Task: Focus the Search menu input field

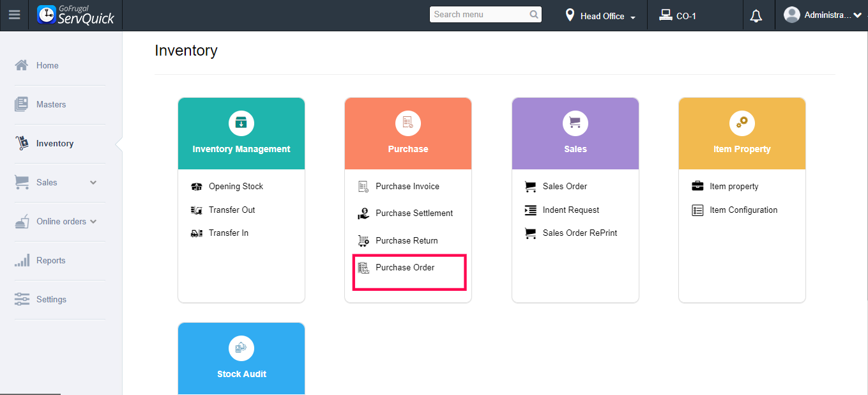Action: [x=479, y=15]
